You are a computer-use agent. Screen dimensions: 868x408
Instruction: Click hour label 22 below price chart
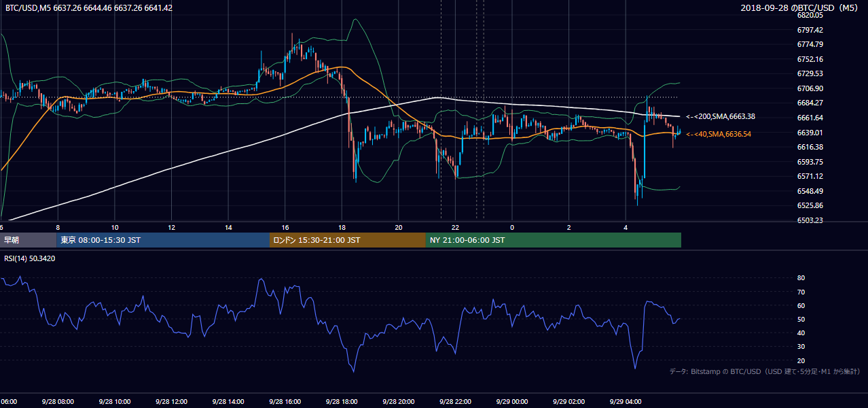(x=455, y=227)
